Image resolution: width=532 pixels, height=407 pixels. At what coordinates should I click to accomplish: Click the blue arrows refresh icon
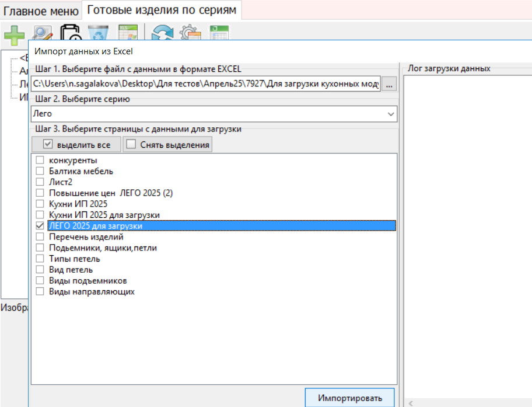[163, 33]
